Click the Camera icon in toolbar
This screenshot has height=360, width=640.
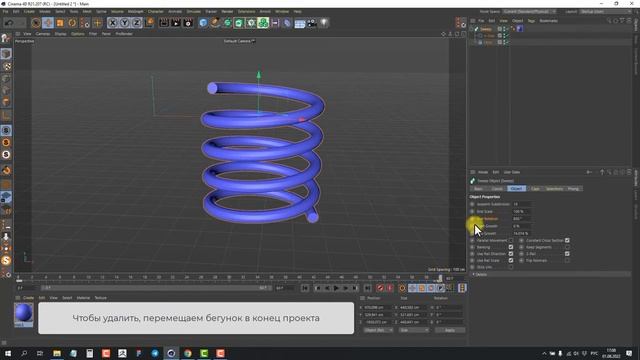(x=312, y=23)
